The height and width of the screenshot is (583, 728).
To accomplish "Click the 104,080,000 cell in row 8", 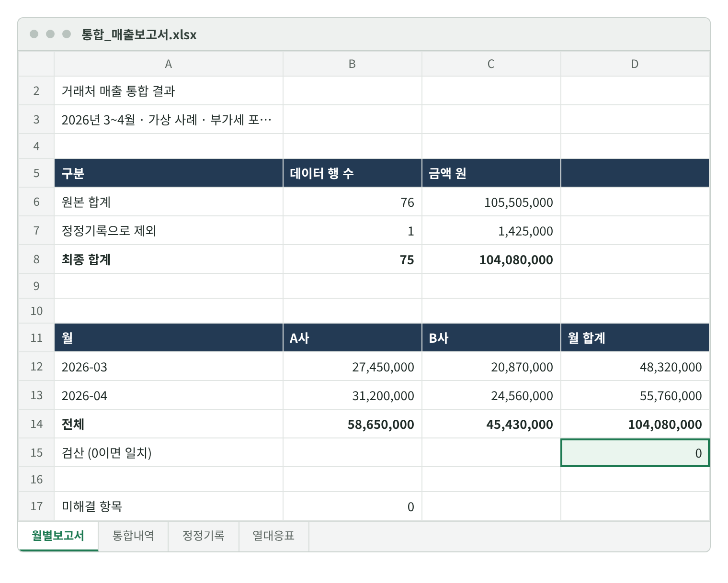I will pyautogui.click(x=491, y=259).
